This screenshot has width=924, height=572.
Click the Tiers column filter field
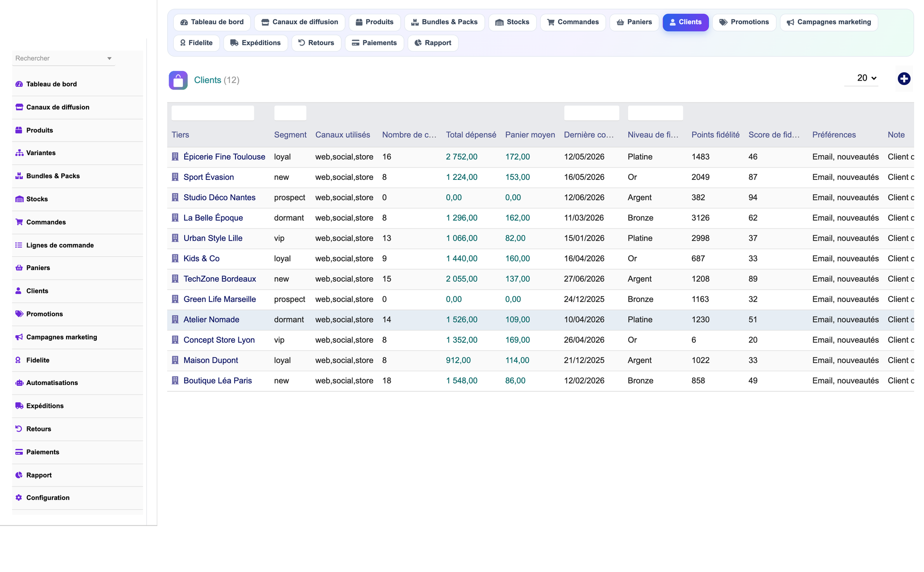point(213,113)
